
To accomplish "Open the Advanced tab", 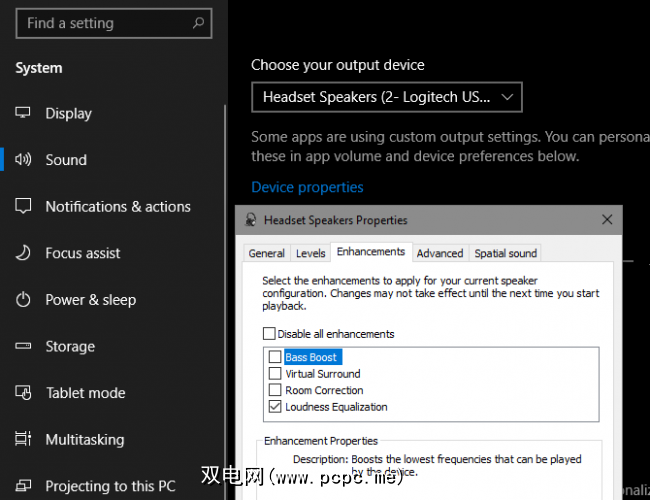I will point(440,254).
